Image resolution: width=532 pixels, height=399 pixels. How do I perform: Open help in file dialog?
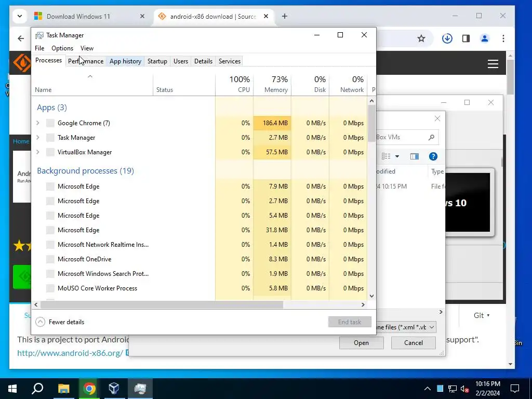(433, 156)
